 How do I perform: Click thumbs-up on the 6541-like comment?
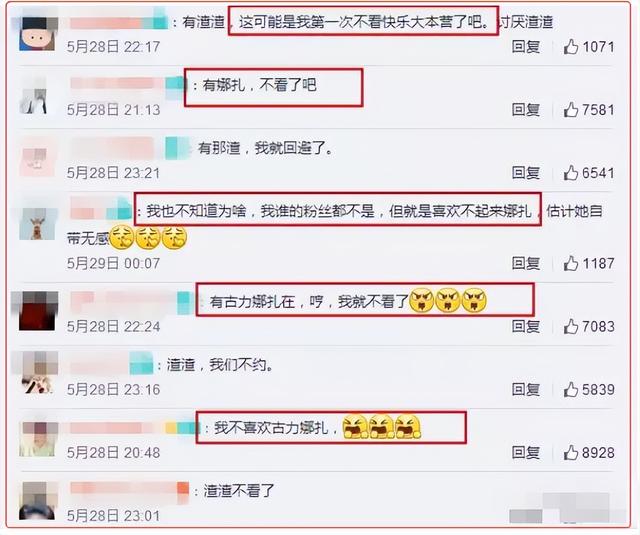pyautogui.click(x=571, y=173)
